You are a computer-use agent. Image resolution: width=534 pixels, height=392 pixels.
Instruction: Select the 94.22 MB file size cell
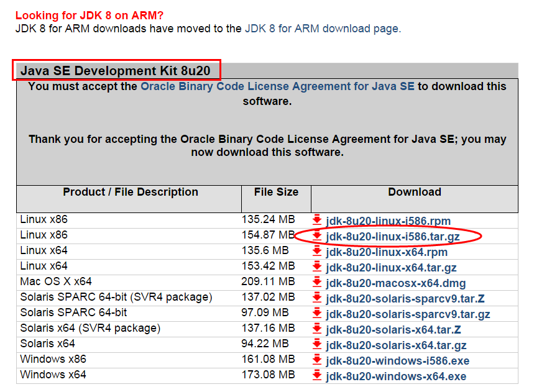(x=265, y=344)
